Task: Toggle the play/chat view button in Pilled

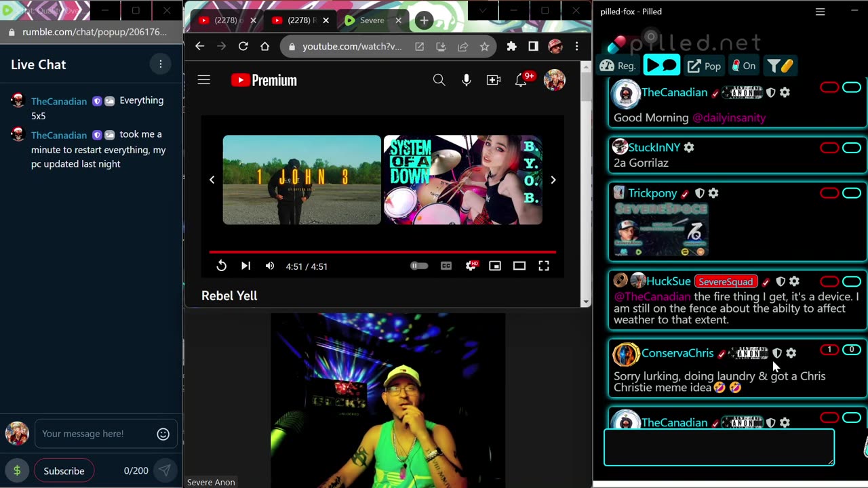Action: (661, 66)
